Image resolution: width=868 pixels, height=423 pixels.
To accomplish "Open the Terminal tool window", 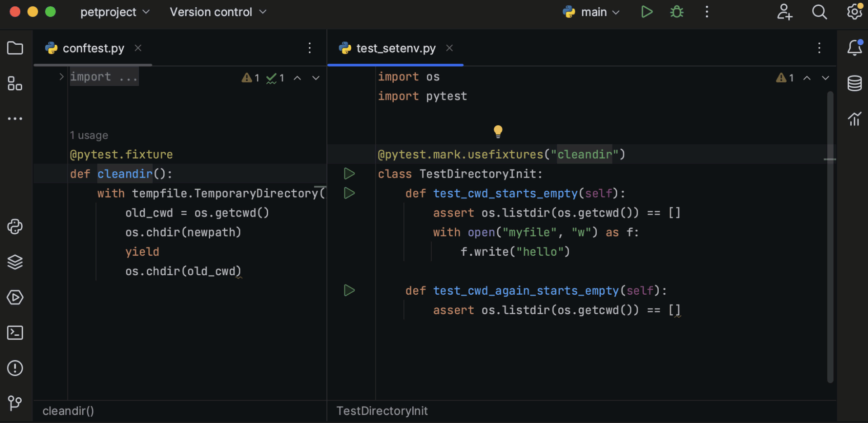I will [15, 333].
